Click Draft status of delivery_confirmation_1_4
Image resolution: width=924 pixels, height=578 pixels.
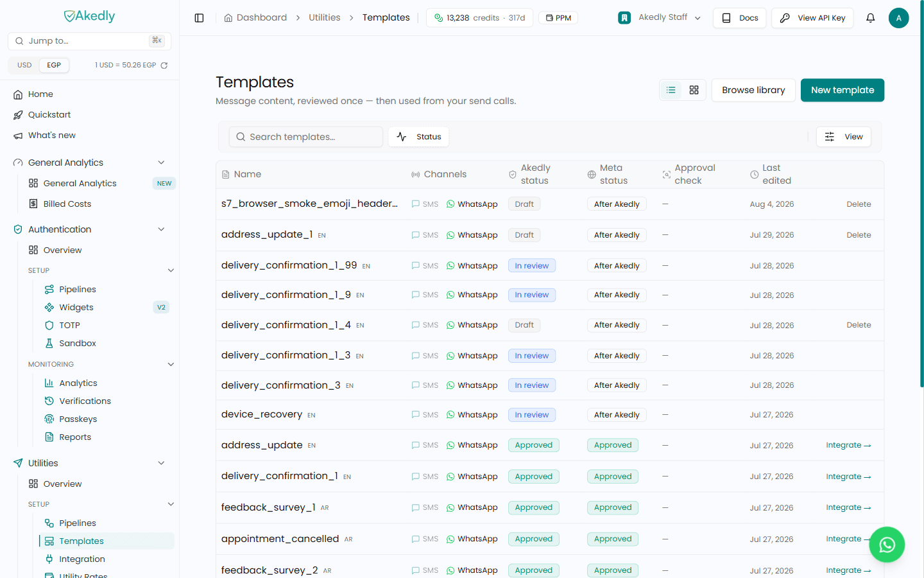coord(524,325)
